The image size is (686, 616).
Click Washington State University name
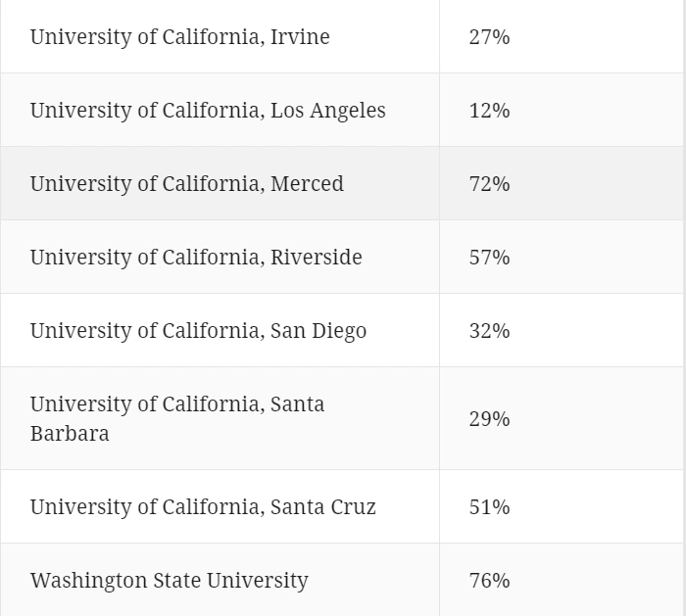point(169,581)
